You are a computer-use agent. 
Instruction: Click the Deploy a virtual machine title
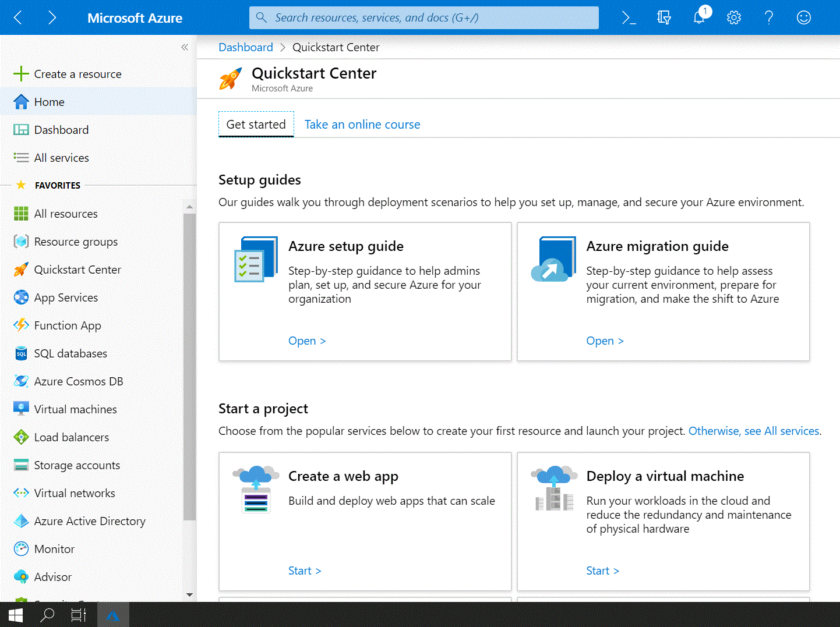coord(665,476)
